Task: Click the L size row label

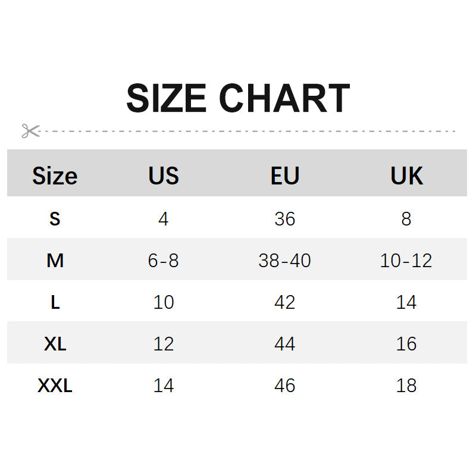Action: tap(55, 302)
